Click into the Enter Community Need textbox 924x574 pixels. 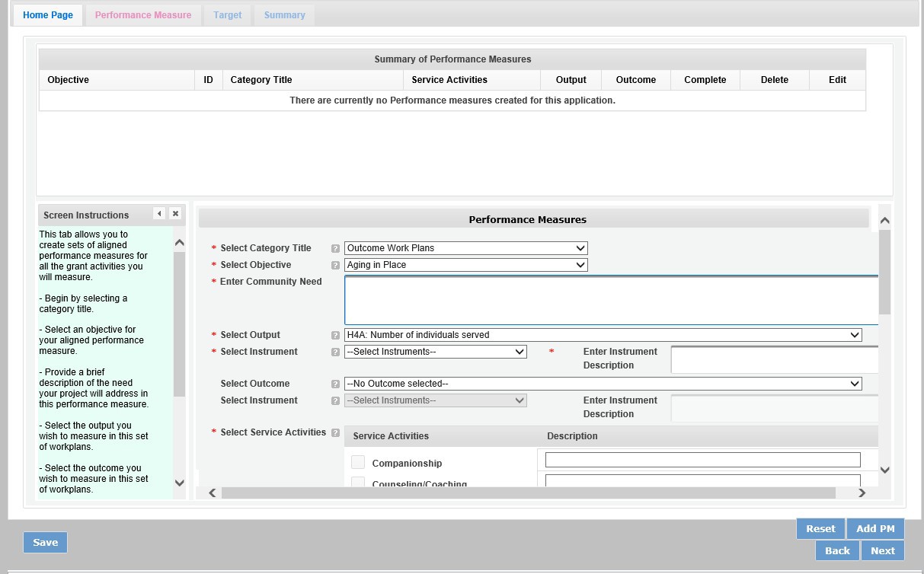point(611,300)
